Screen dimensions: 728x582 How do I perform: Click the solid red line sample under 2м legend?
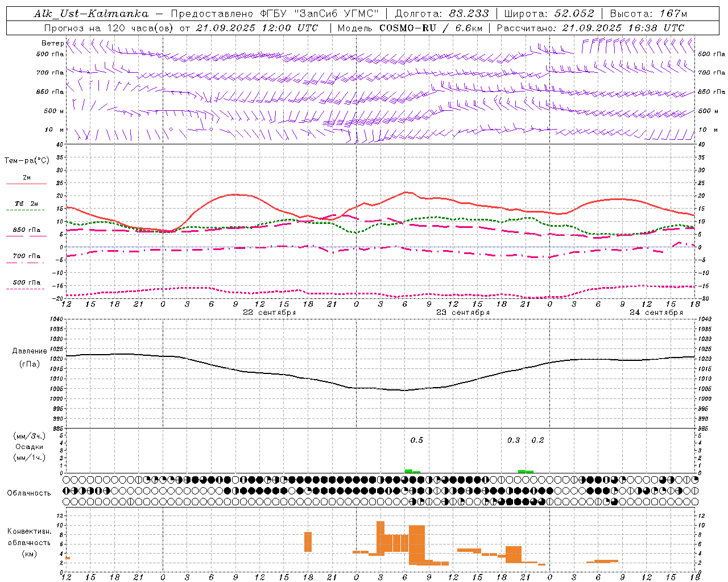[x=26, y=184]
